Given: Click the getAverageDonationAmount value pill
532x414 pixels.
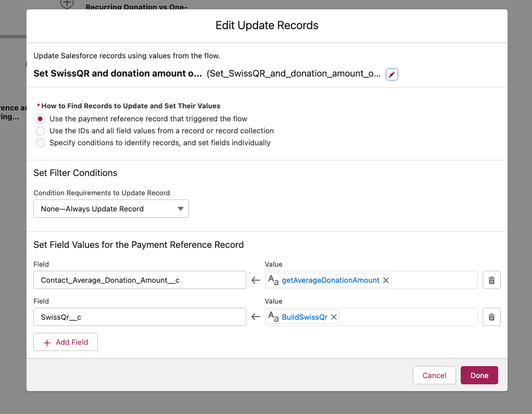Looking at the screenshot, I should pyautogui.click(x=330, y=280).
